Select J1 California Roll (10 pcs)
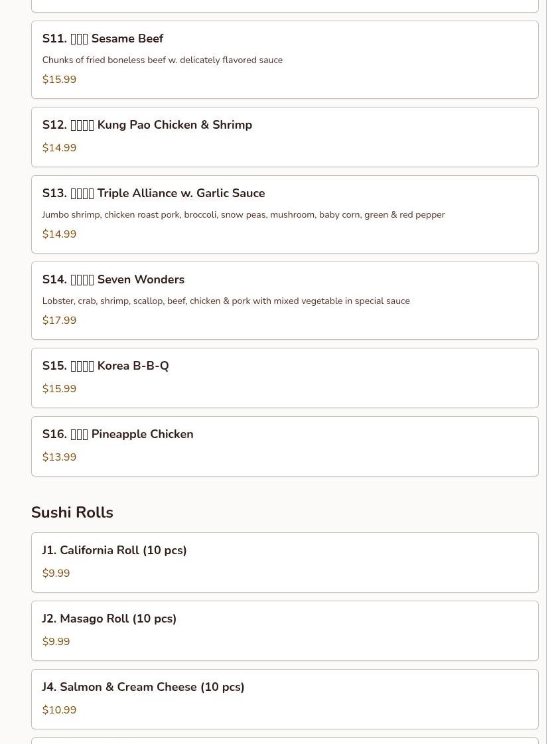Image resolution: width=560 pixels, height=744 pixels. coord(285,563)
